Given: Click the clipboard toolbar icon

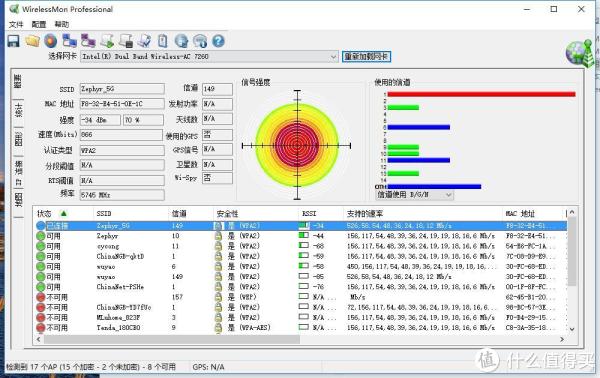Looking at the screenshot, I should [x=163, y=41].
